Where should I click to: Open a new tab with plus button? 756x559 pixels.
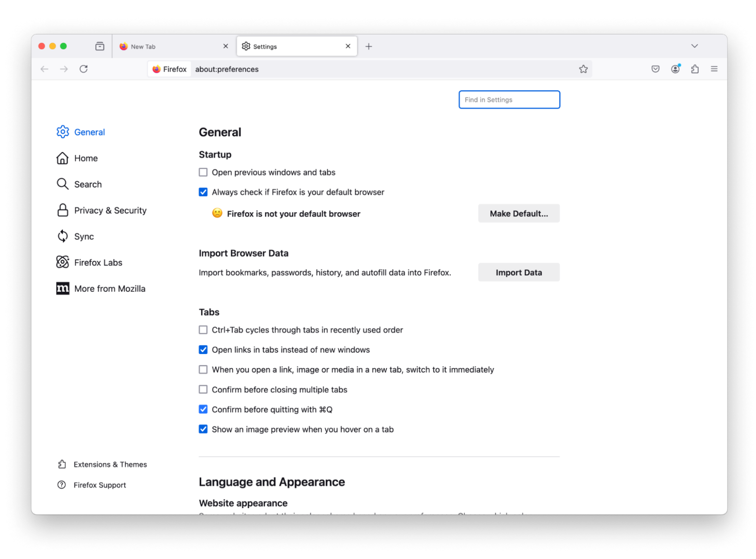click(x=369, y=47)
